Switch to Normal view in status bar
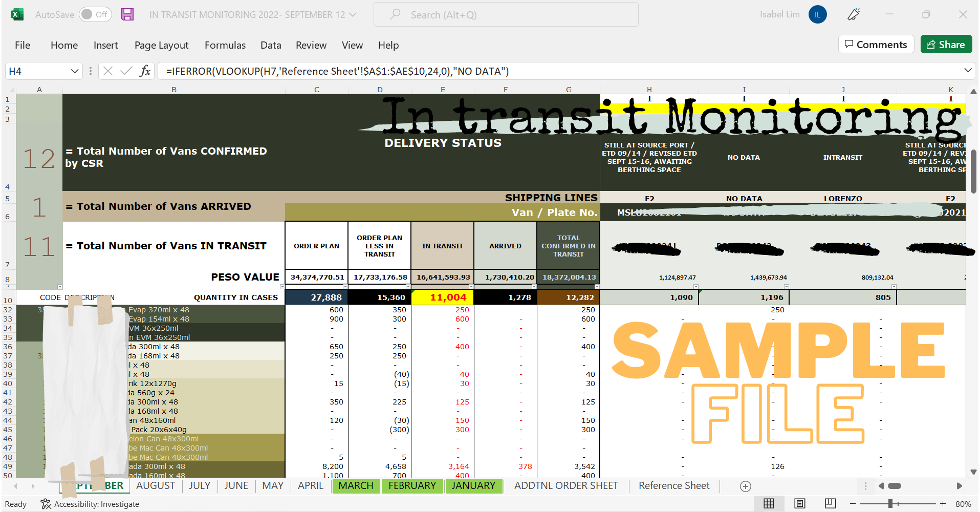The height and width of the screenshot is (512, 980). (769, 504)
